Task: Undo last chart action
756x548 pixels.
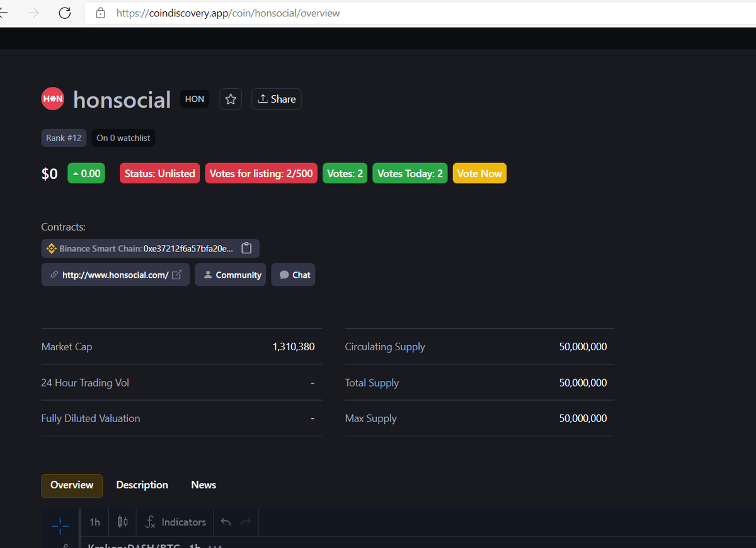Action: tap(227, 522)
